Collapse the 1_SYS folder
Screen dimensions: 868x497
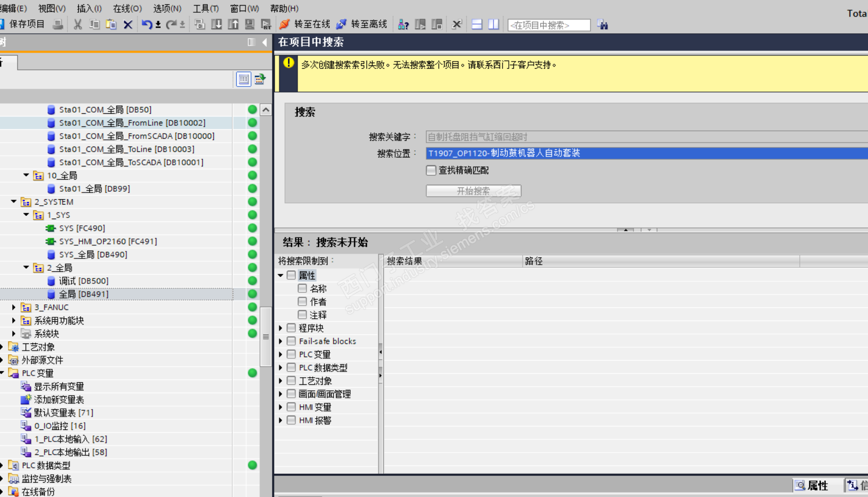(26, 215)
